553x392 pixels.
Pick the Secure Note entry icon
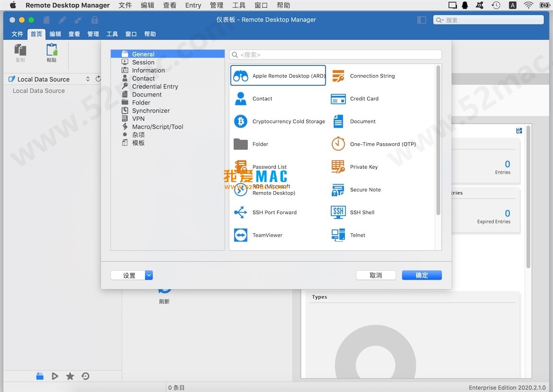[338, 190]
